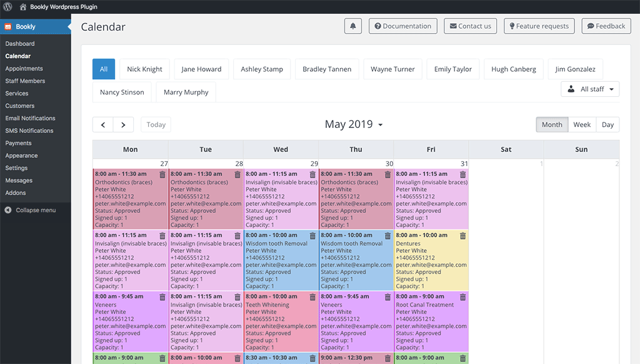The height and width of the screenshot is (364, 640).
Task: Delete Monday 8:00 am - 11:15 am Invisalign appointment
Action: [x=162, y=235]
